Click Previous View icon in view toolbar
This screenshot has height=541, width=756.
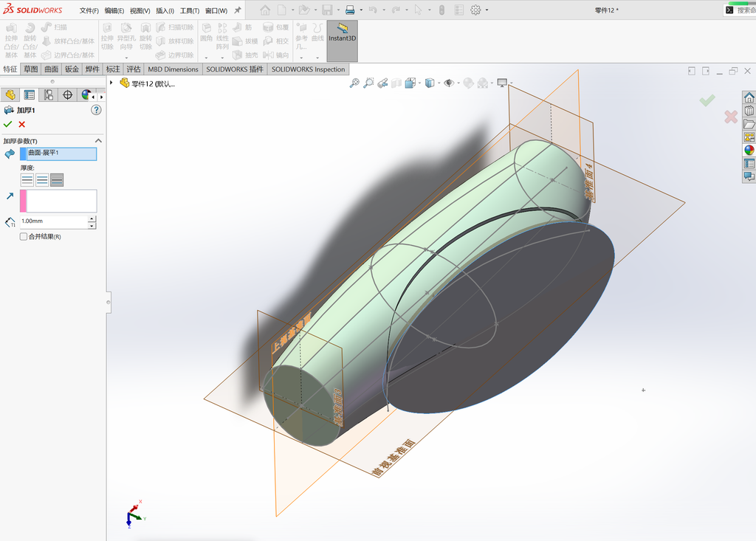pos(382,83)
